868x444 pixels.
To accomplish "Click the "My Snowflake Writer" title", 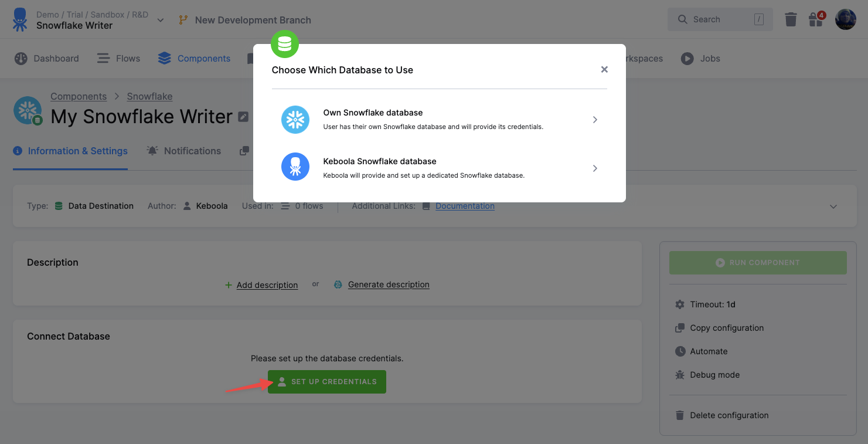I will (x=142, y=117).
